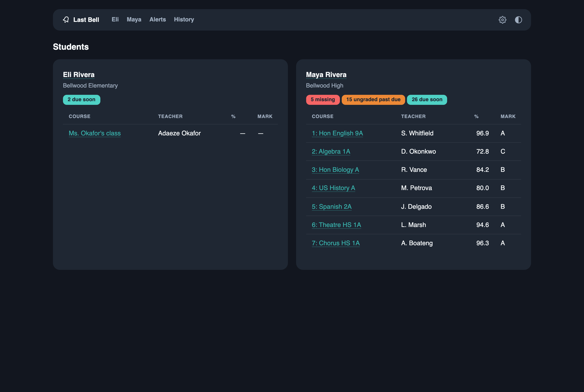This screenshot has width=584, height=392.
Task: Click TEACHER header in Eli's table
Action: pyautogui.click(x=170, y=116)
